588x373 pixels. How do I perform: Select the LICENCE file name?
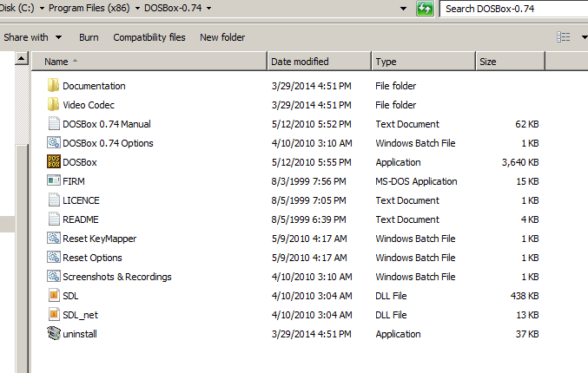[x=81, y=200]
